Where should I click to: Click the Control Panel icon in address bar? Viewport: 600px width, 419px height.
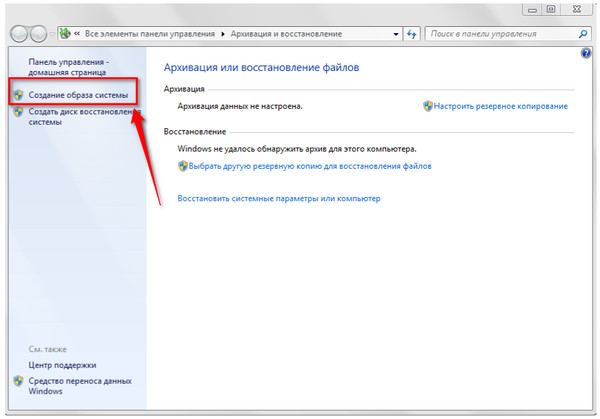pyautogui.click(x=65, y=34)
